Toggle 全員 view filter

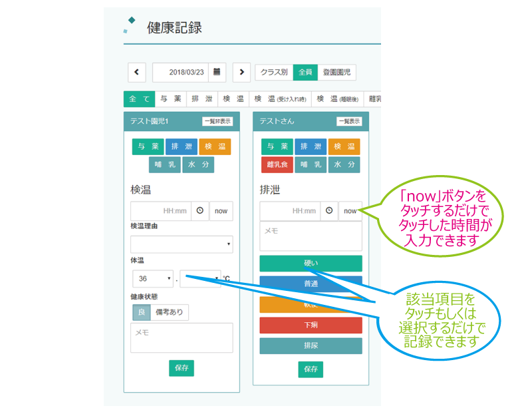(x=305, y=72)
